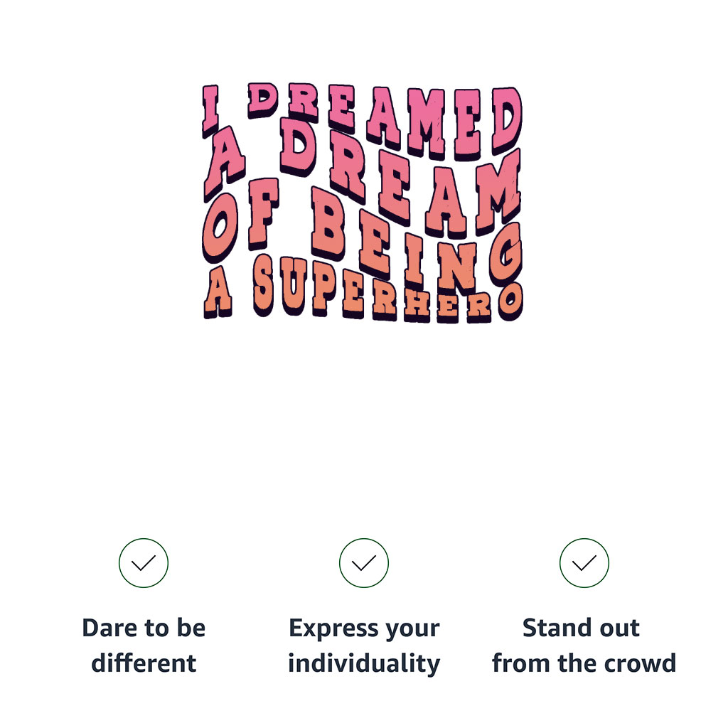Click the 'Stand out' text line
Viewport: 728px width, 728px height.
pos(582,628)
